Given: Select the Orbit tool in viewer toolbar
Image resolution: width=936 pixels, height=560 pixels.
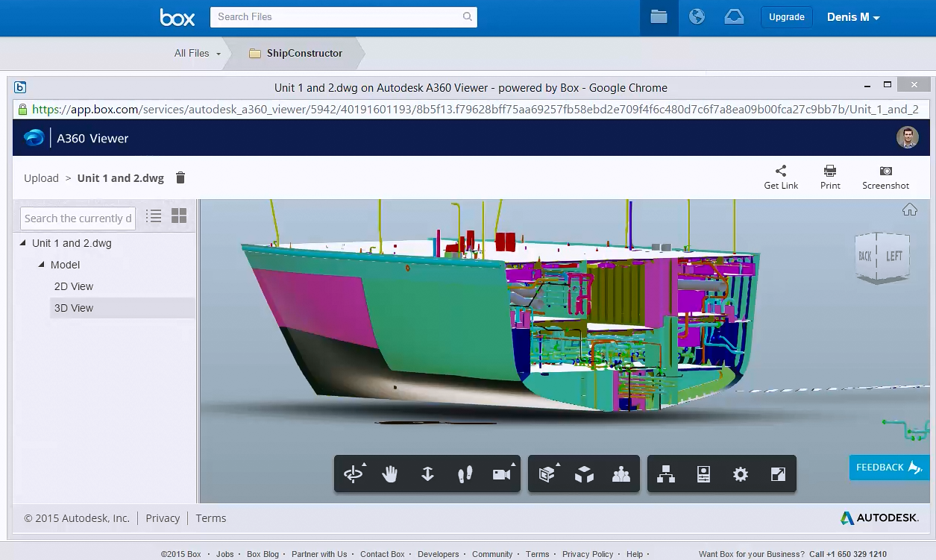Looking at the screenshot, I should [x=353, y=474].
